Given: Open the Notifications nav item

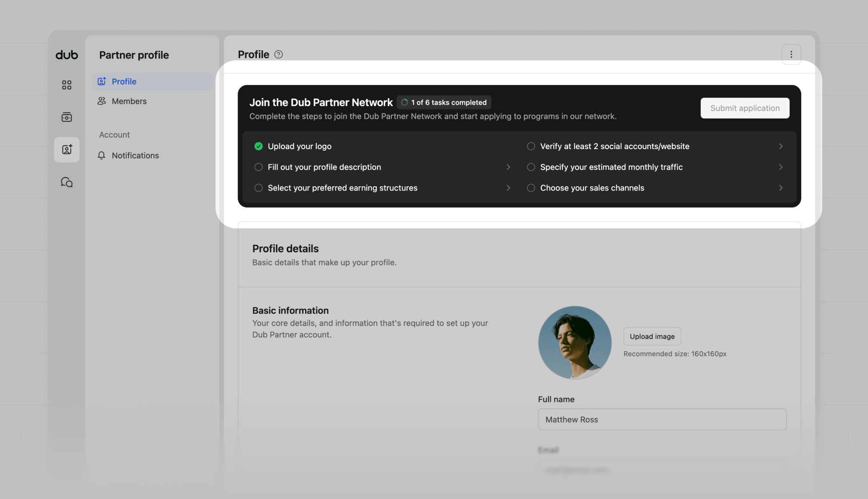Looking at the screenshot, I should (x=152, y=156).
